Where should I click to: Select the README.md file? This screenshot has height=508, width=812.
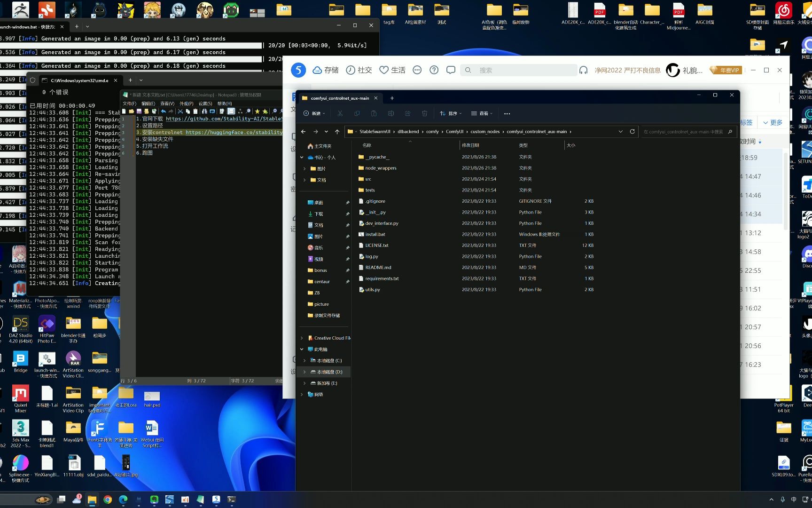(378, 268)
